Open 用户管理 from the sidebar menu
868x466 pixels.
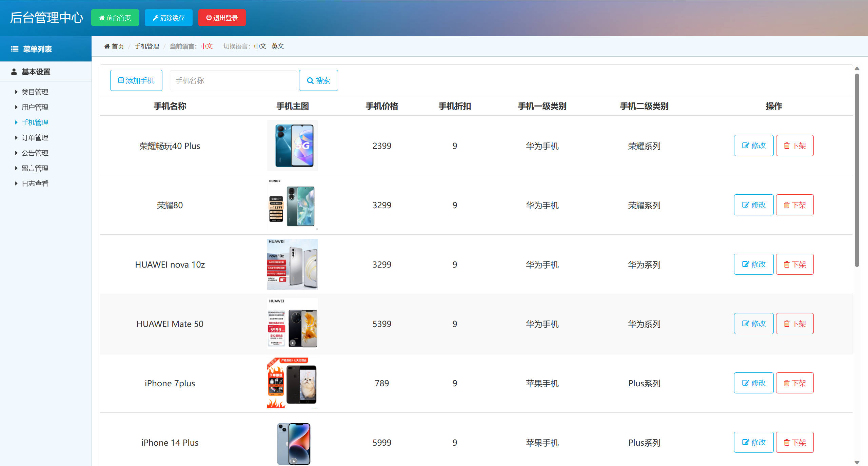point(35,107)
